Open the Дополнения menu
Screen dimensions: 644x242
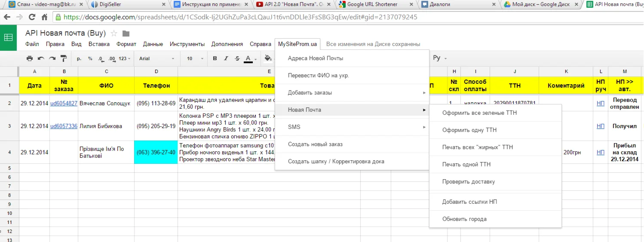pyautogui.click(x=227, y=44)
